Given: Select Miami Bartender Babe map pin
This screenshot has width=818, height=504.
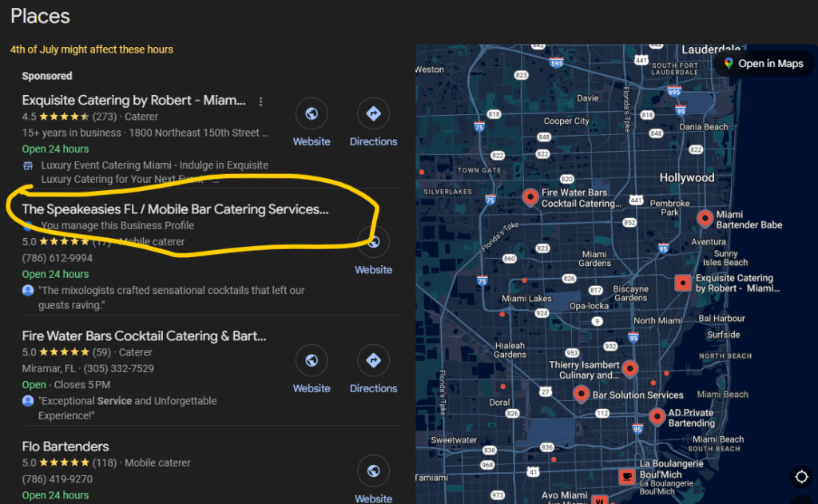Looking at the screenshot, I should coord(705,218).
